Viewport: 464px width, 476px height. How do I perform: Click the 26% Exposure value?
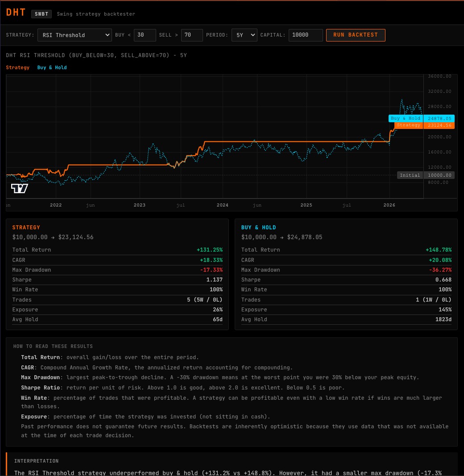click(218, 310)
